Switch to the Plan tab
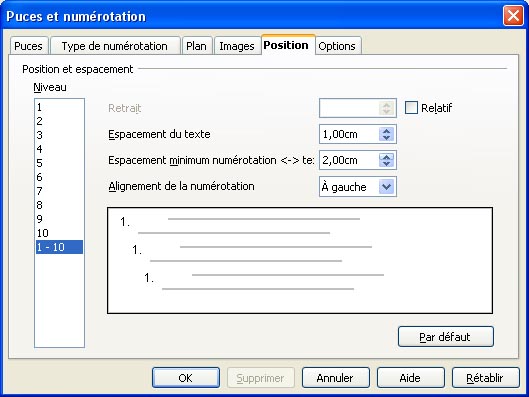Screen dimensions: 529x397 197,46
